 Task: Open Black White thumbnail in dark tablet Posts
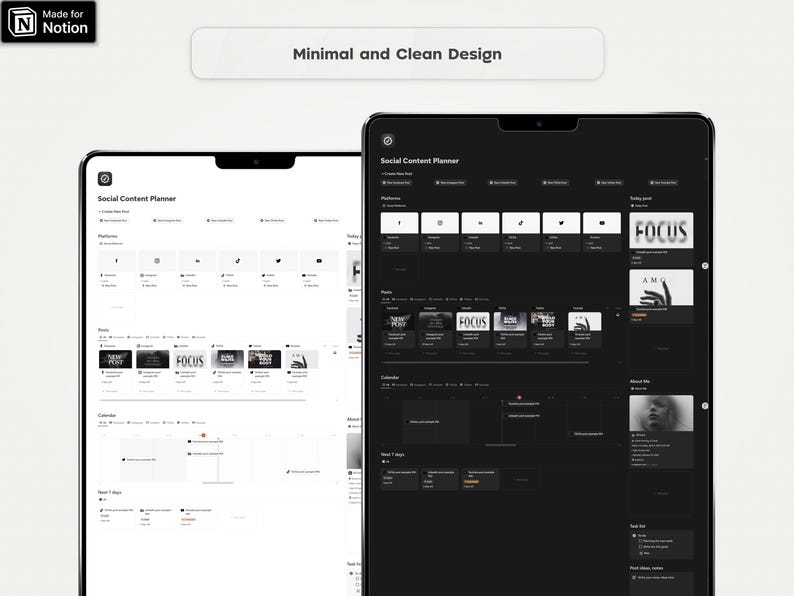point(510,322)
